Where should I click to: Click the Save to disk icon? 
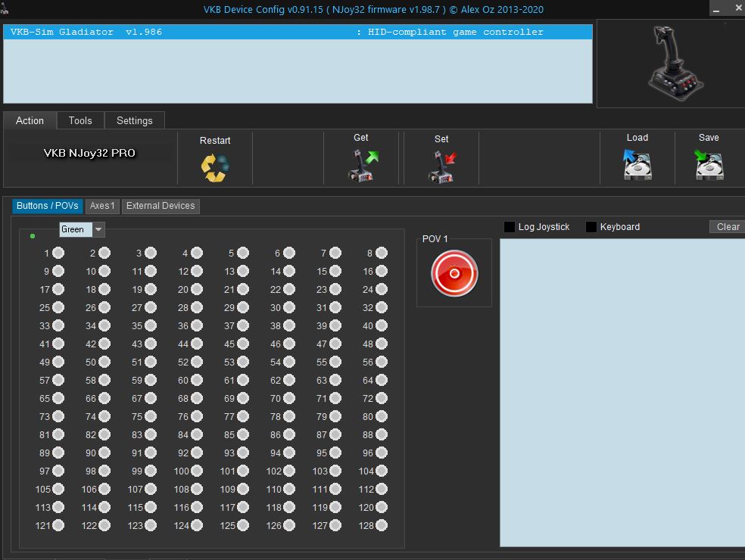click(x=709, y=164)
